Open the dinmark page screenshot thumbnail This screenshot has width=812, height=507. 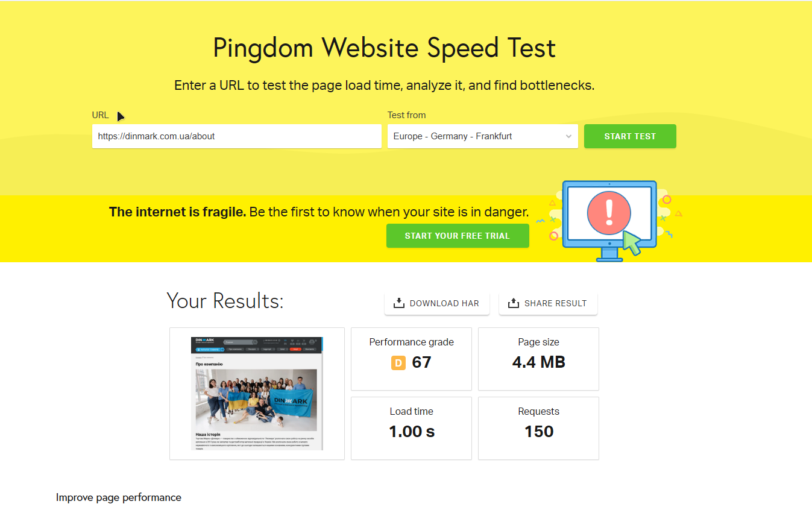click(x=257, y=394)
